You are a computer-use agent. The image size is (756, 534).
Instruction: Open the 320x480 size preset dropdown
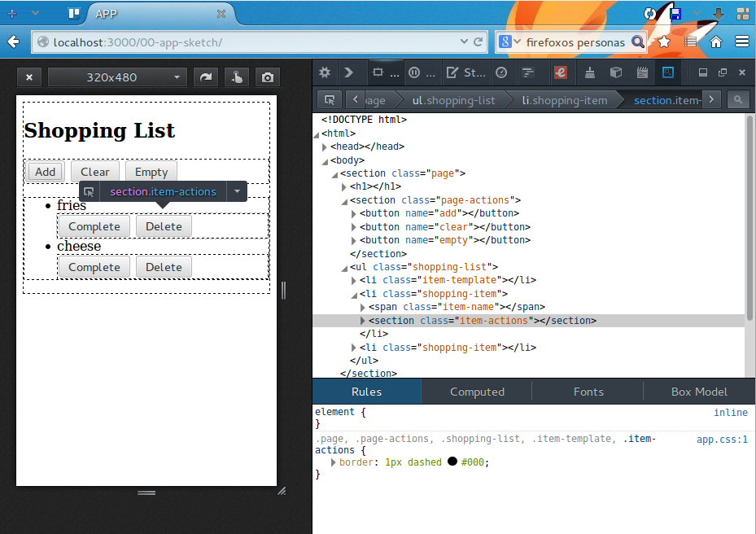[117, 77]
